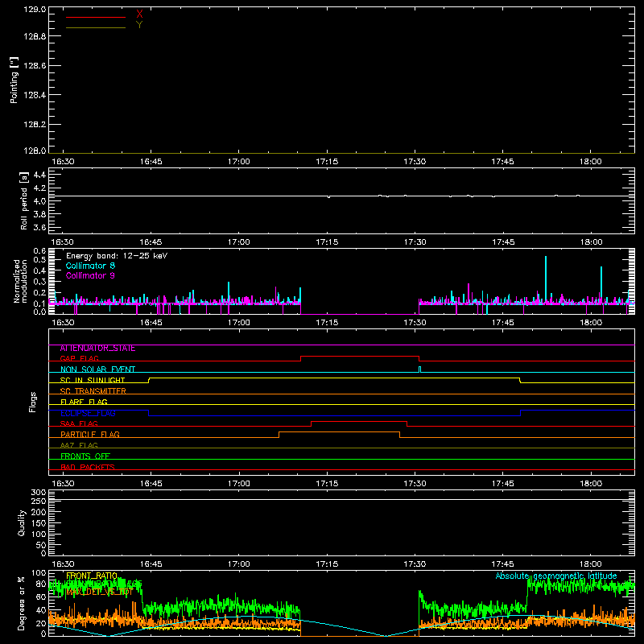644x644 pixels.
Task: Select the GAP_FLAG label
Action: 79,359
